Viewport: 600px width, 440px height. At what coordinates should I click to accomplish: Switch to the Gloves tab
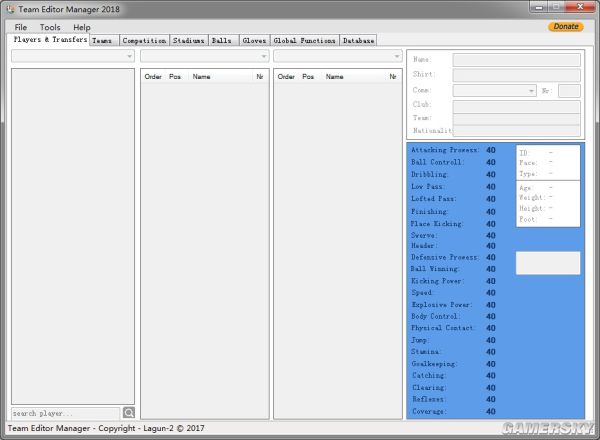click(254, 40)
